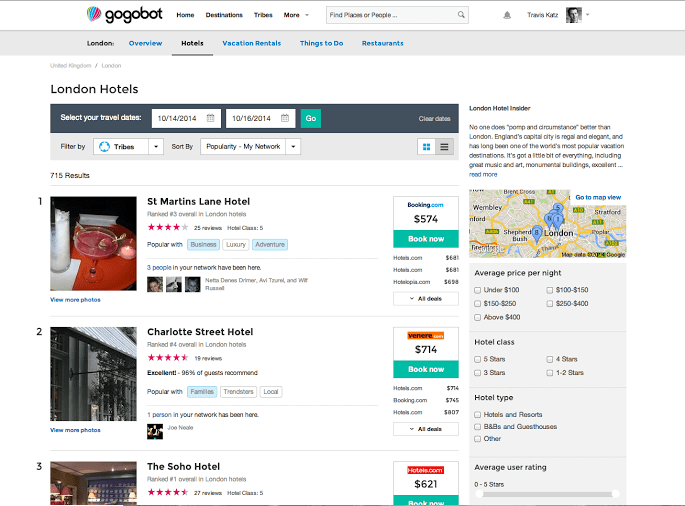Click left handle of user rating slider
The image size is (685, 506).
[x=479, y=494]
